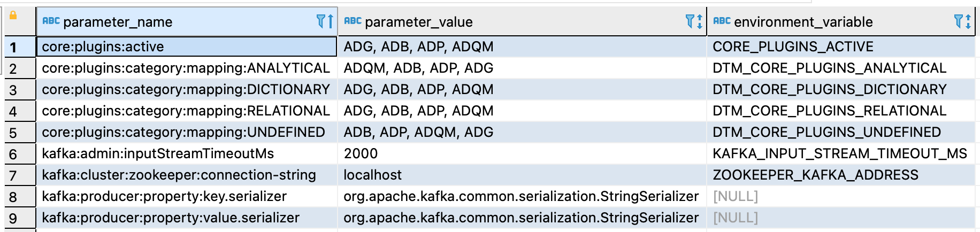Click the DTM_CORE_PLUGINS_DICTIONARY cell
Image resolution: width=980 pixels, height=232 pixels.
click(829, 89)
